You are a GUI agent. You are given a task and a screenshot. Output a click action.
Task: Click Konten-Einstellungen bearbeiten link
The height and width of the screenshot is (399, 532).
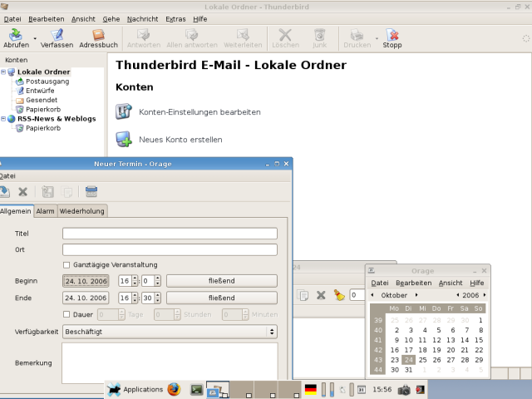pos(199,112)
